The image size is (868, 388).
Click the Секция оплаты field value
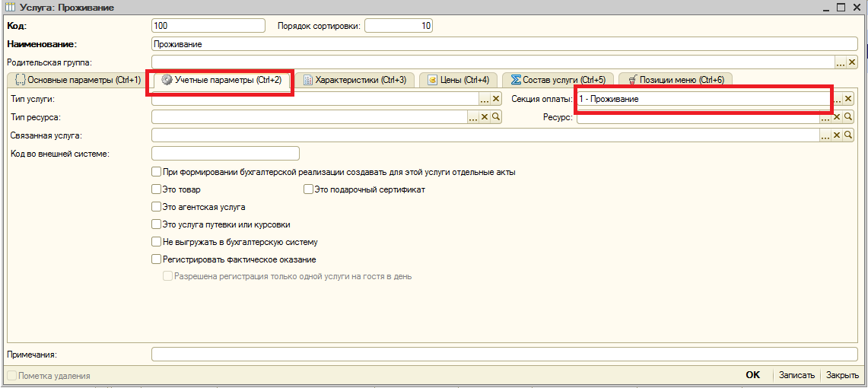click(x=704, y=99)
